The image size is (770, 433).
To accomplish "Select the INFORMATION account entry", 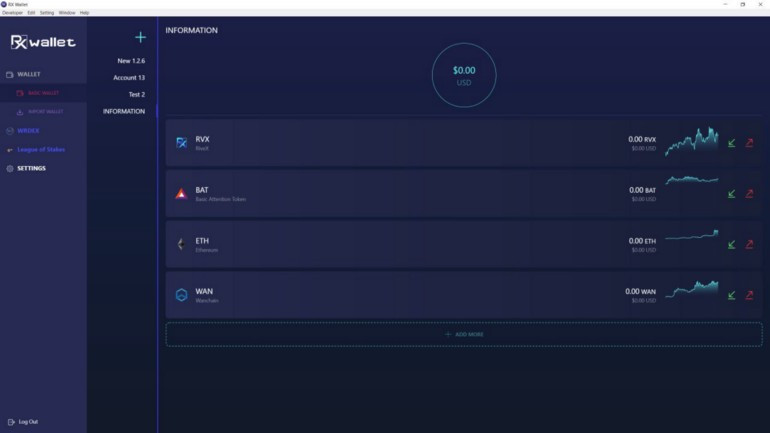I will pyautogui.click(x=124, y=111).
